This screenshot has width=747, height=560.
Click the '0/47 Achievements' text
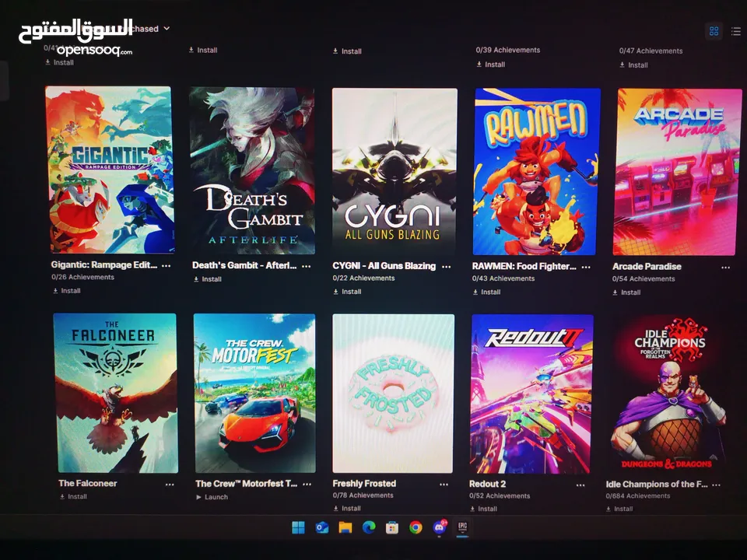651,51
